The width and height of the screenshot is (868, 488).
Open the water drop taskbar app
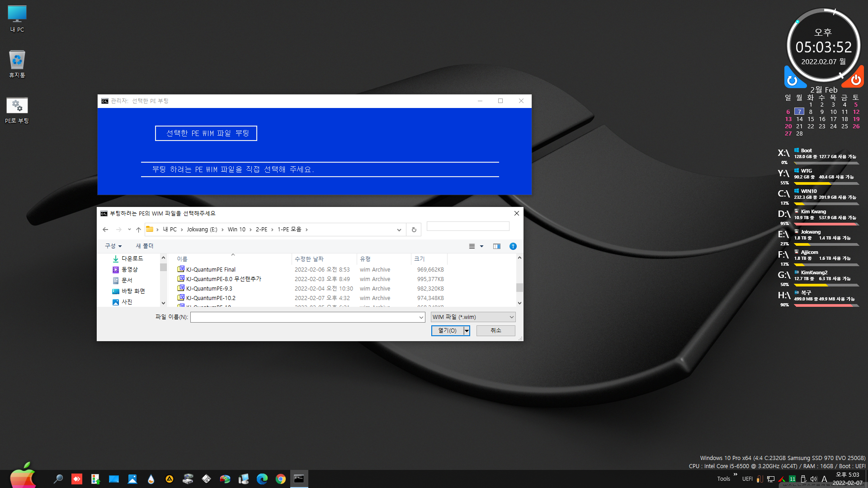(x=151, y=479)
